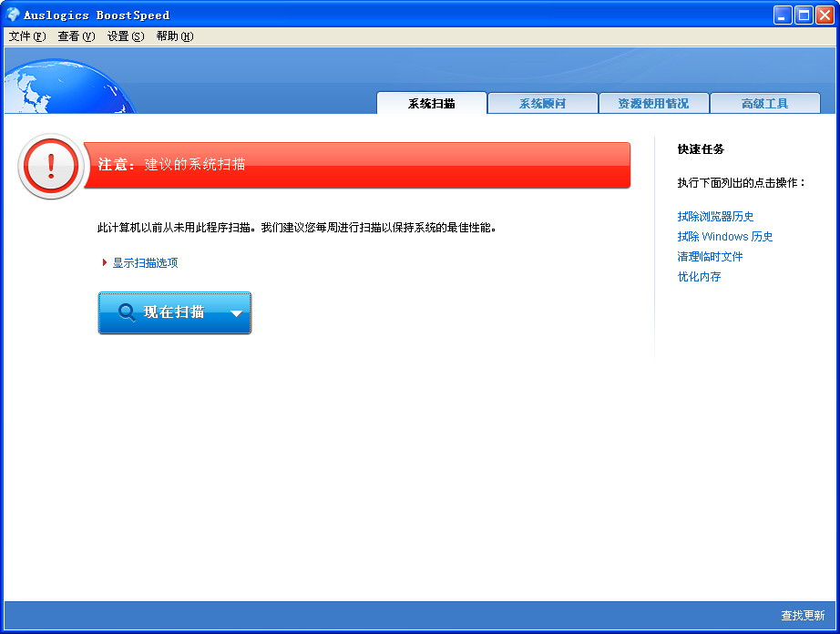Switch to the 资源使用情况 tab
The height and width of the screenshot is (634, 840).
click(653, 103)
